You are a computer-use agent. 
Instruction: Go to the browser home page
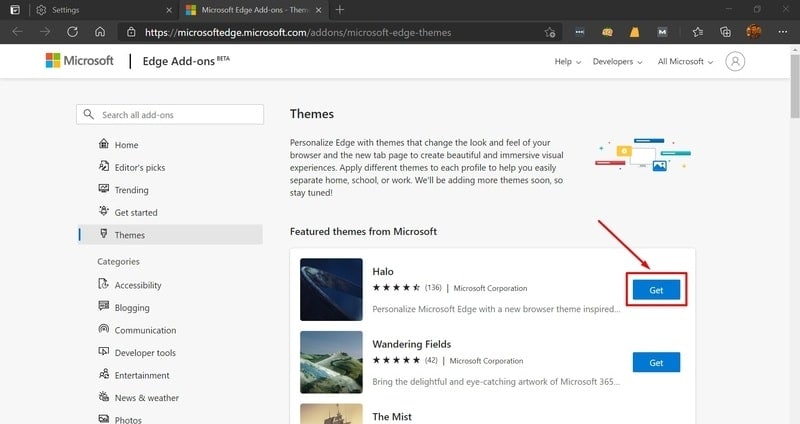100,32
